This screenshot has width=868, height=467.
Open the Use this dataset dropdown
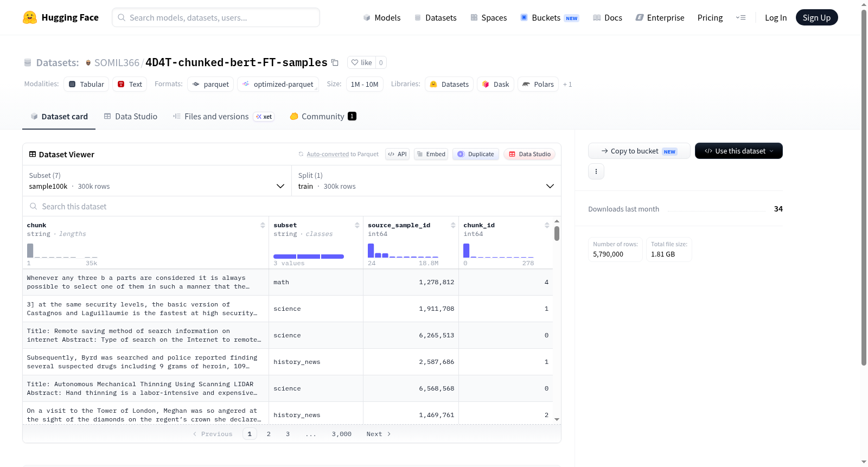pyautogui.click(x=739, y=151)
